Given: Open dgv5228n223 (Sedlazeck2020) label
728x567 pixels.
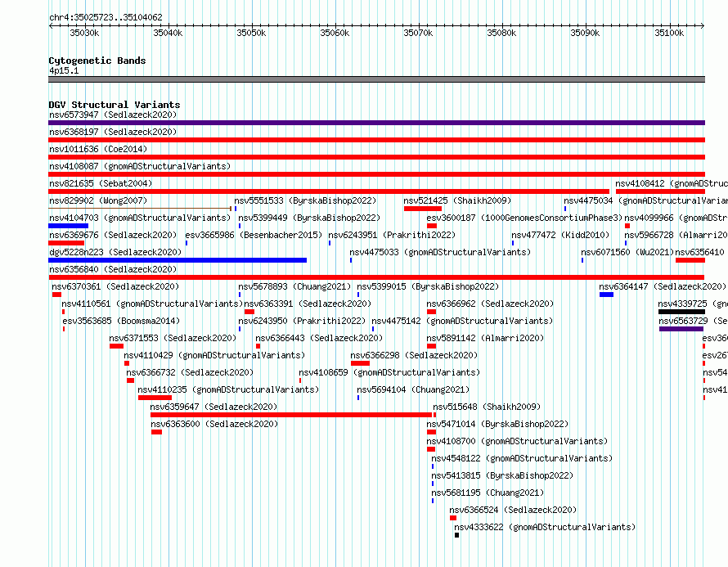Looking at the screenshot, I should pos(115,252).
